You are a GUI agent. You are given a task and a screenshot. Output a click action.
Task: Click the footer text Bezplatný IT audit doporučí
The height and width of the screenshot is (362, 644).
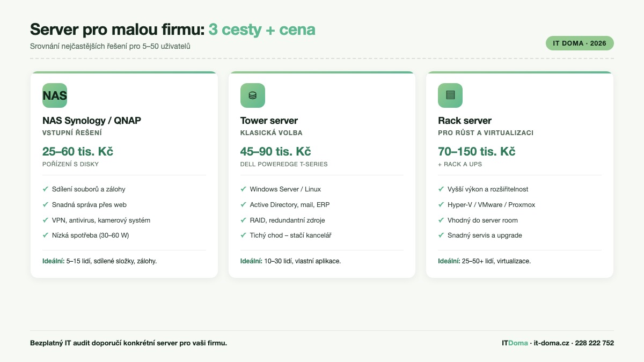click(x=128, y=343)
